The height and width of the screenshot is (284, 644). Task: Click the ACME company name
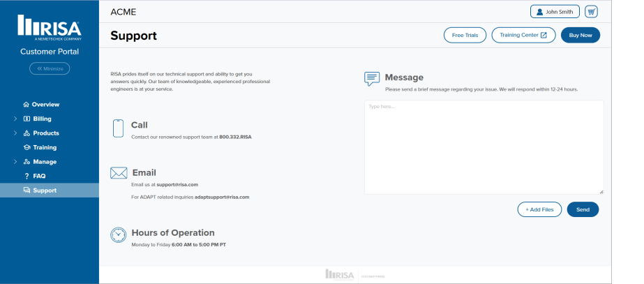123,12
